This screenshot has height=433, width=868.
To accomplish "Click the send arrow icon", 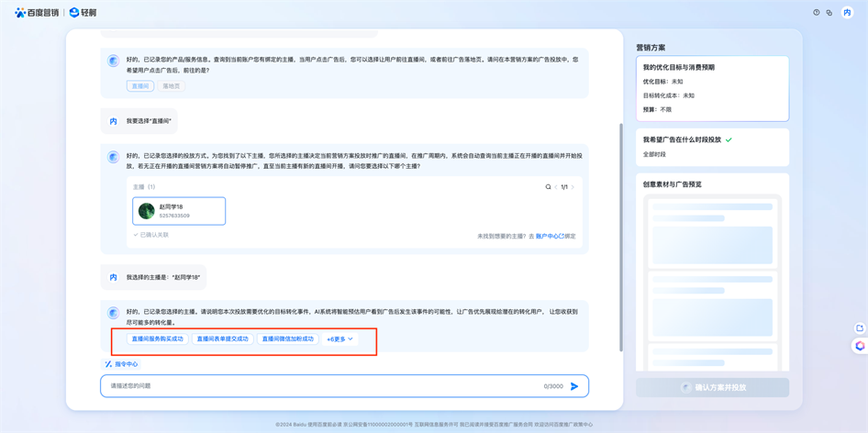I will coord(574,386).
